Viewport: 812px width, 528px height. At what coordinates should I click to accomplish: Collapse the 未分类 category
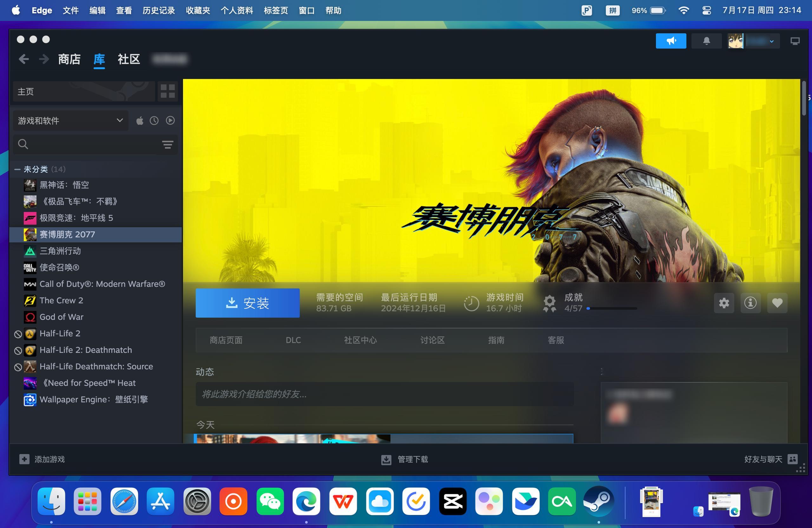pos(17,169)
